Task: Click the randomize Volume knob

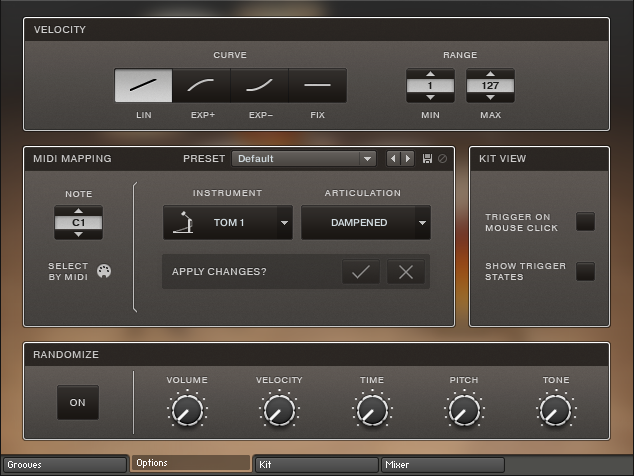Action: [x=186, y=410]
